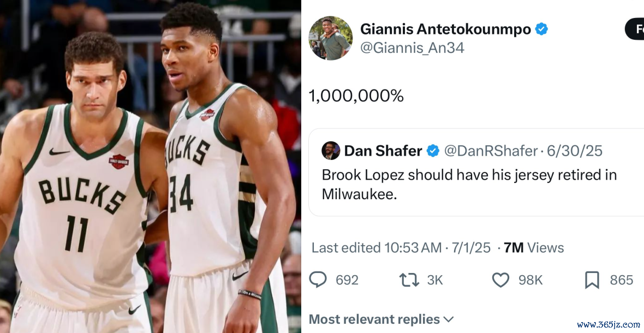Like the tweet with the heart icon
Screen dimensions: 644x333
pyautogui.click(x=500, y=280)
